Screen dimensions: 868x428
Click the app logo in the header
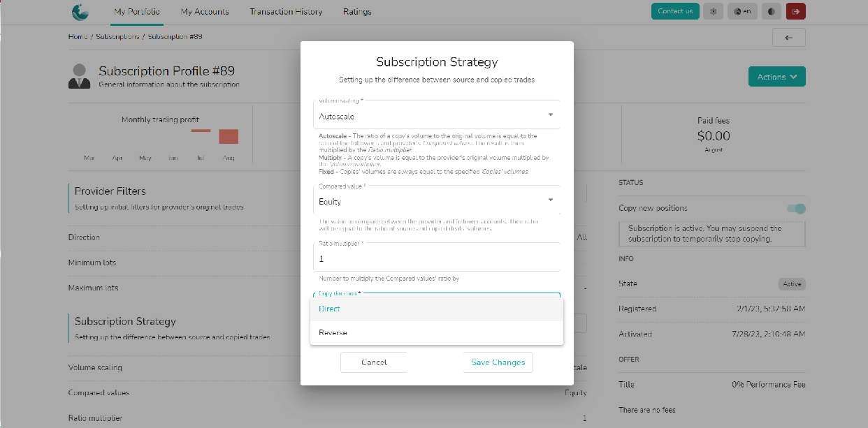(x=80, y=12)
